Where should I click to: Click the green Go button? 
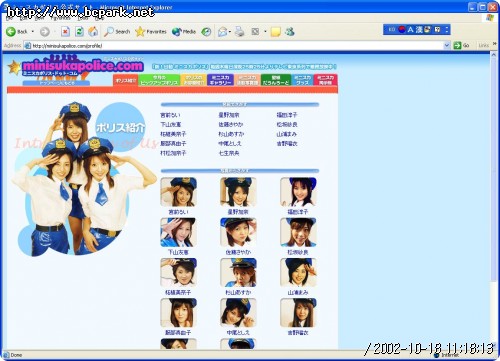[x=462, y=45]
